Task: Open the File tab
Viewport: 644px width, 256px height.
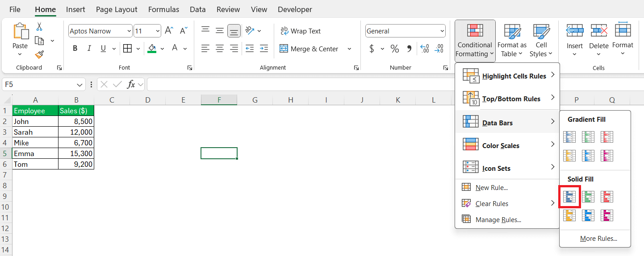Action: [x=15, y=9]
